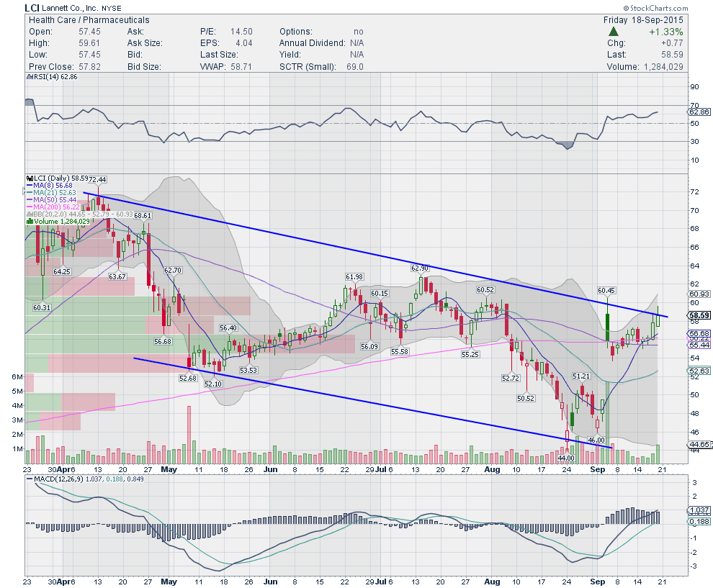
Task: Click the SCTR (Small) value 69.0
Action: tap(354, 67)
